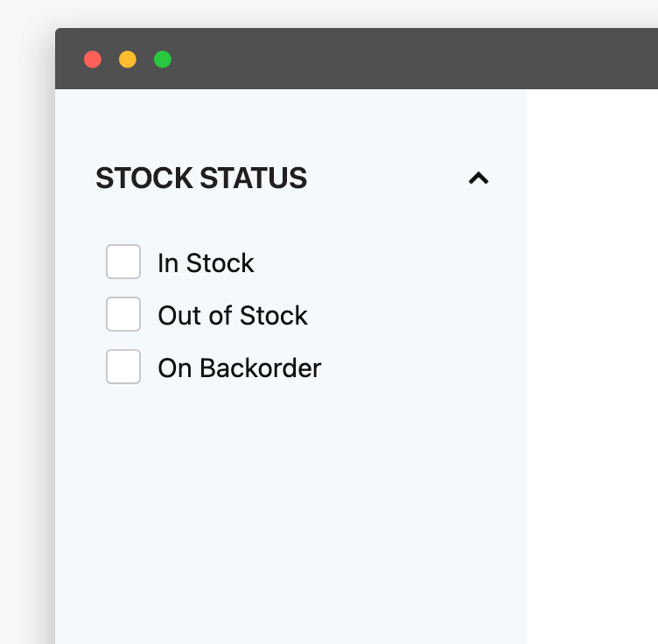Click the dark gray window title bar
Image resolution: width=658 pixels, height=644 pixels.
pyautogui.click(x=394, y=59)
